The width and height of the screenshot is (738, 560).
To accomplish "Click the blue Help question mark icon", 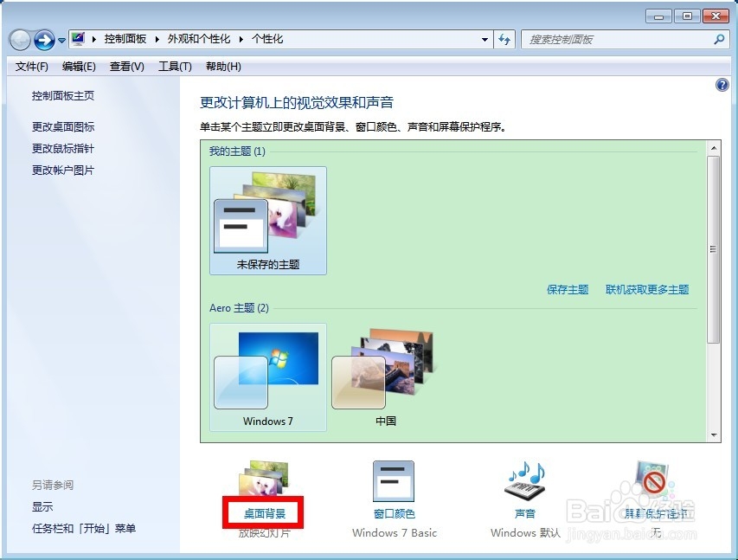I will tap(722, 84).
